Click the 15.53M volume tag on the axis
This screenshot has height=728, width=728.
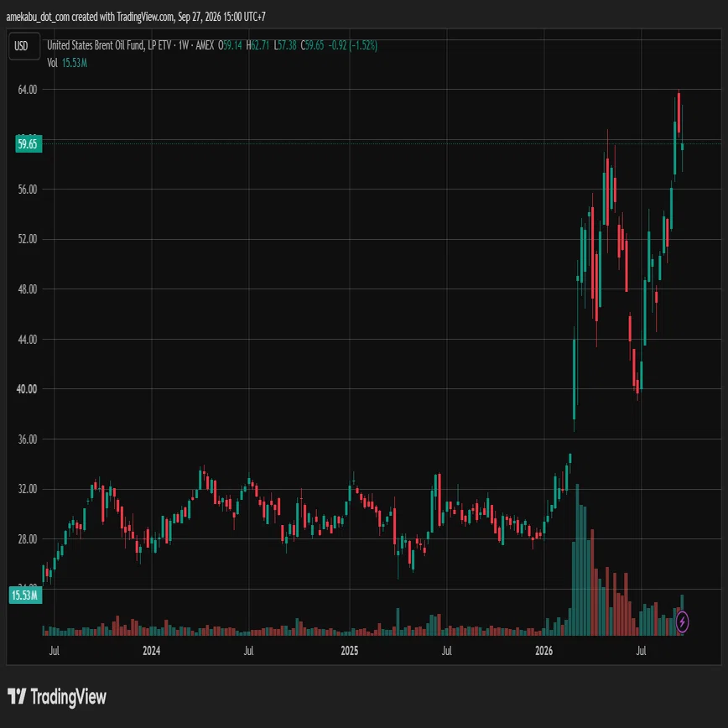[25, 595]
